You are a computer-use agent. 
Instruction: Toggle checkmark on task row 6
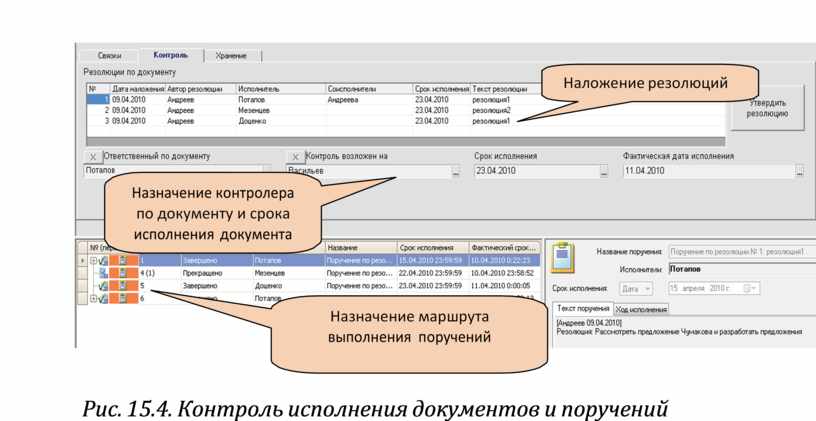[105, 298]
